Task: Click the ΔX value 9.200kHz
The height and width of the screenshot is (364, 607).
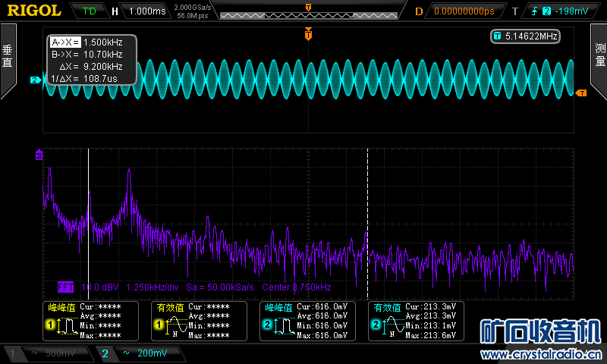Action: (102, 66)
